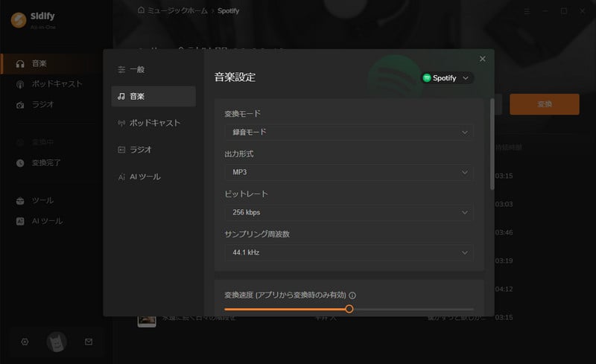This screenshot has width=596, height=364.
Task: Click Spotify in the breadcrumb
Action: point(229,11)
